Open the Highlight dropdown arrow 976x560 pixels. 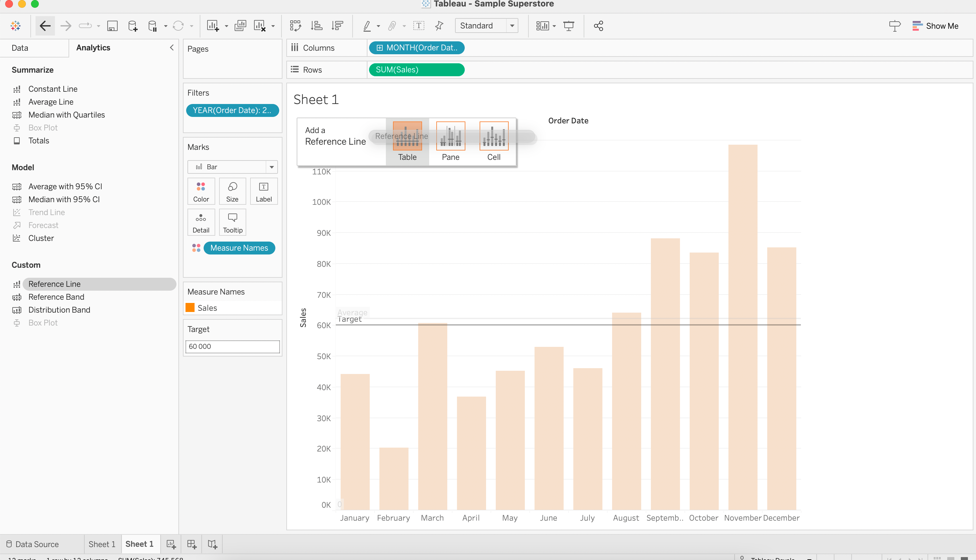[x=378, y=26]
